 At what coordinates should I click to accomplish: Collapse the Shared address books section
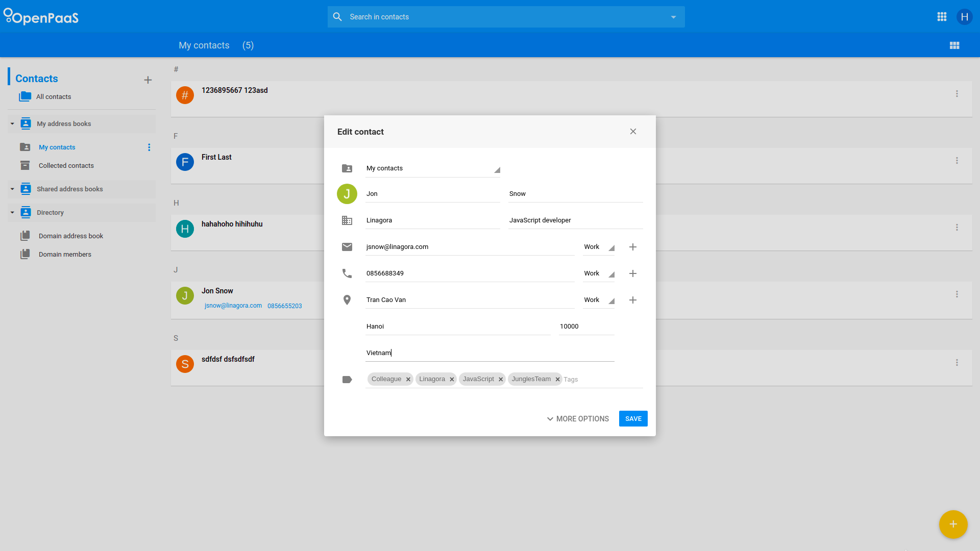pos(12,189)
